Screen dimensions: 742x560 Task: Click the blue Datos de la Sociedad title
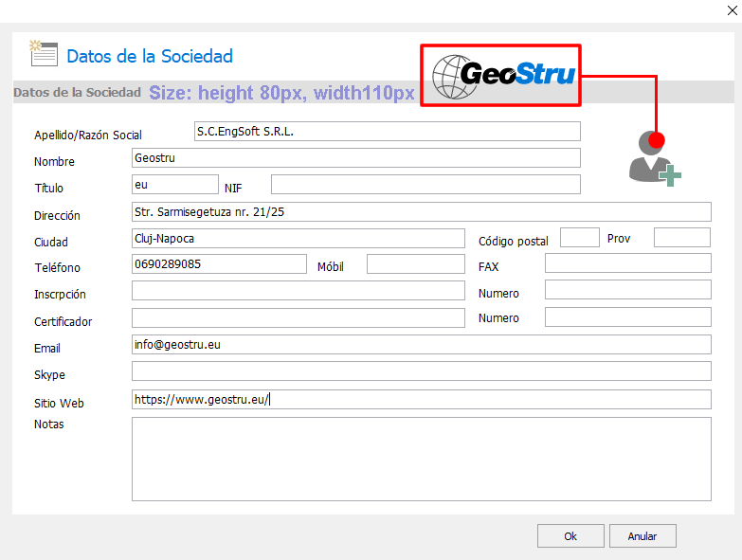pos(150,56)
